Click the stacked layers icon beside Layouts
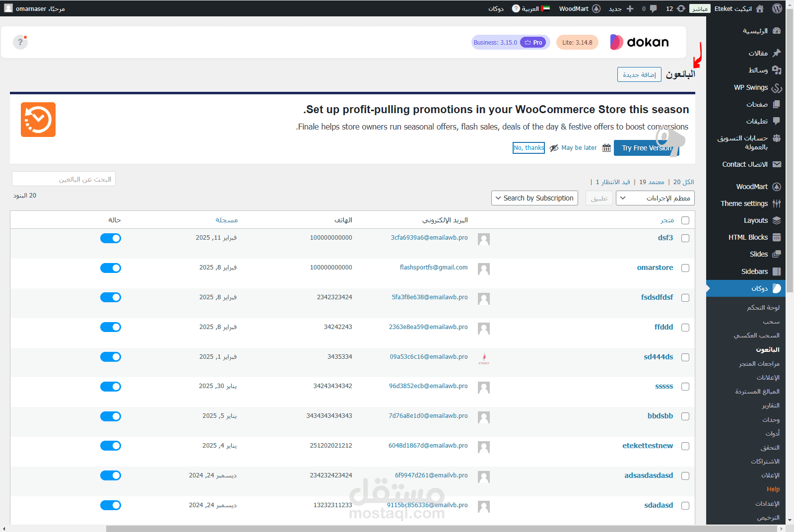Screen dimensions: 794x532 (777, 220)
